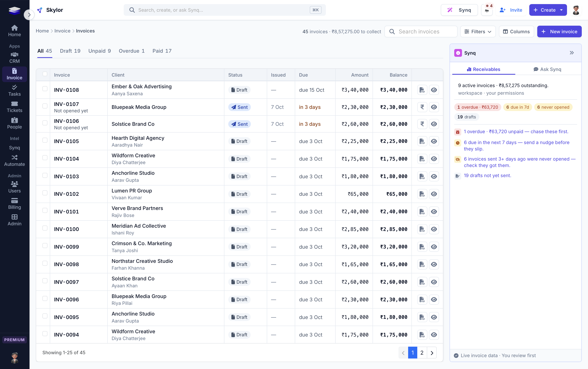
Task: Go to previous page arrow
Action: click(x=403, y=353)
